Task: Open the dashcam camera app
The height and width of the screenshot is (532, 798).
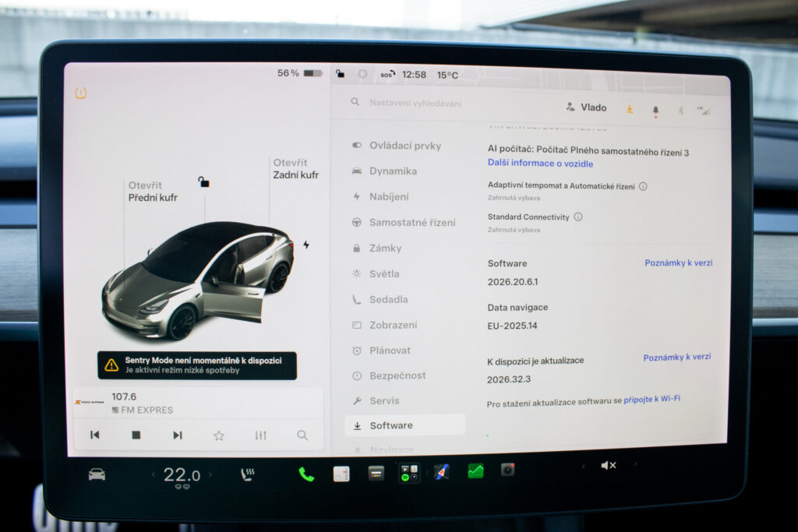Action: (x=507, y=470)
